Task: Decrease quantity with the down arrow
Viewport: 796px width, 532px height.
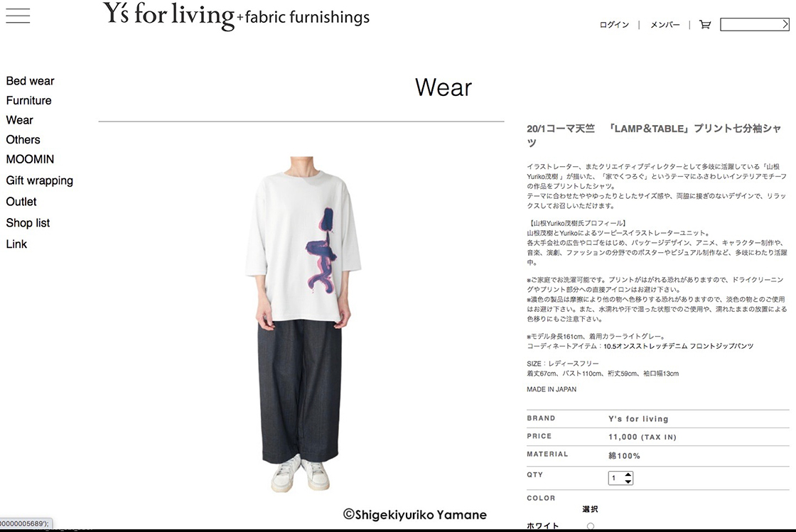Action: point(628,482)
